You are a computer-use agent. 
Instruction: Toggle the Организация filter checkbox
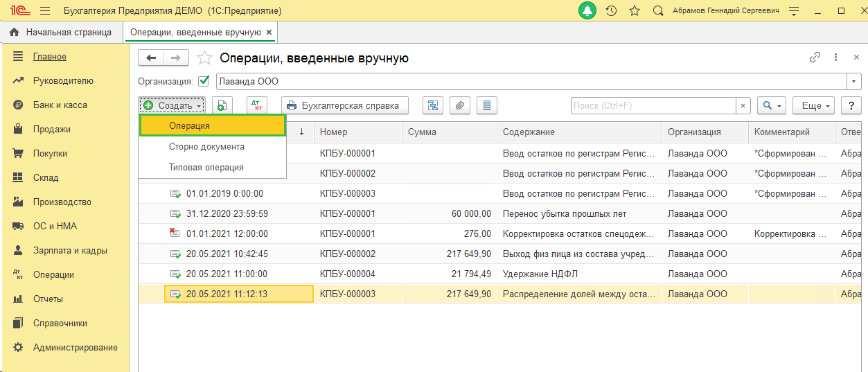click(x=204, y=81)
